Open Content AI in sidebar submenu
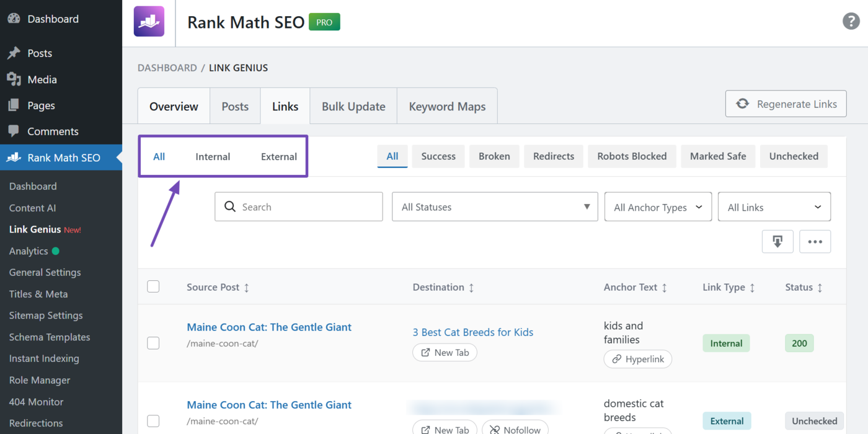 pos(32,208)
